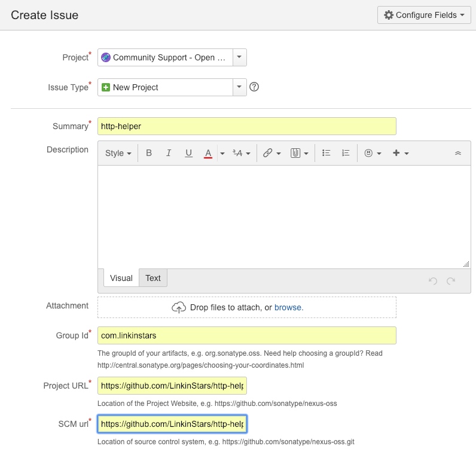Open the more insert options plus menu
This screenshot has height=452, width=476.
click(x=400, y=153)
